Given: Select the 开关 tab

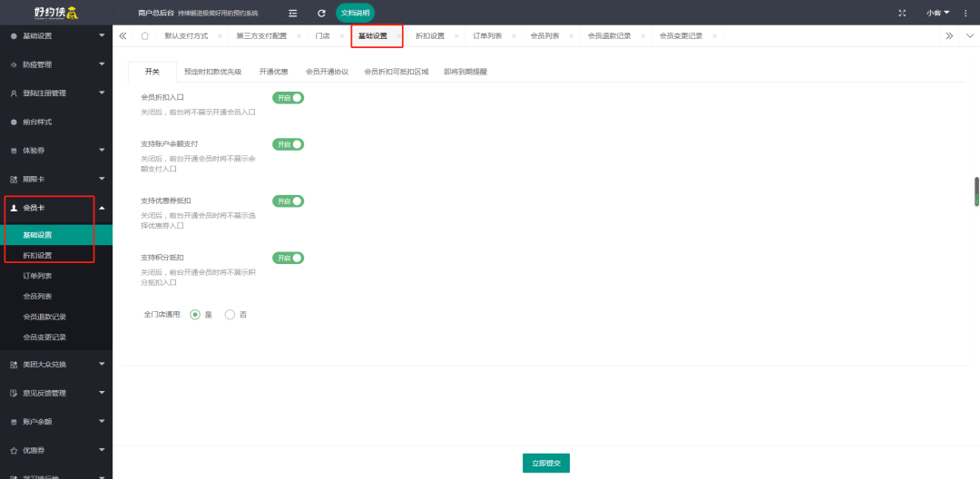Looking at the screenshot, I should click(152, 72).
